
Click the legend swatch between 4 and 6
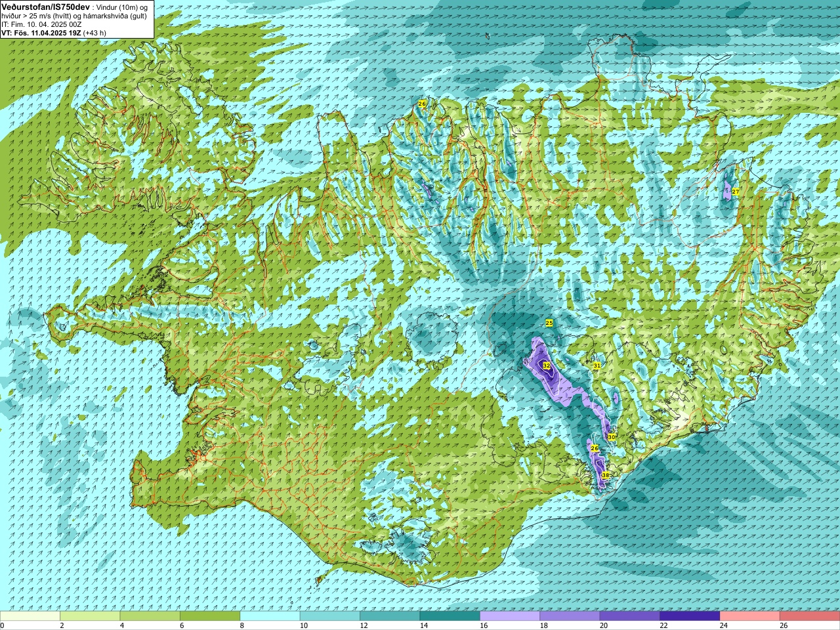150,616
